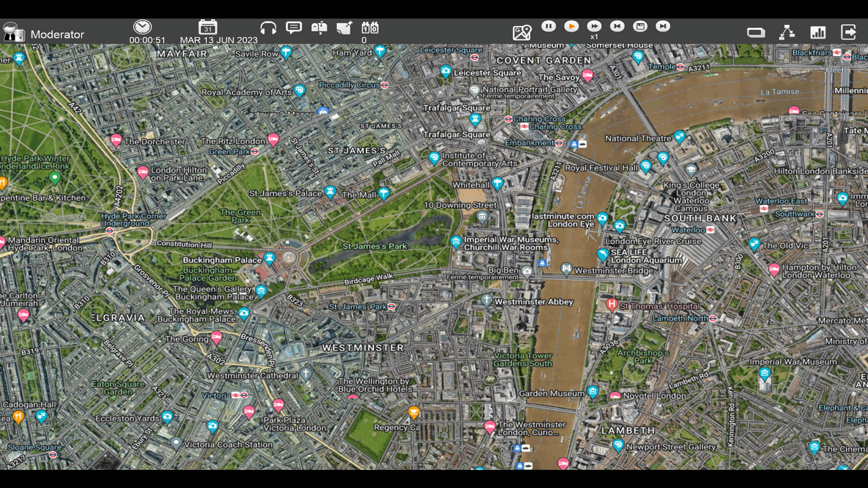Select the Green Park station symbol
This screenshot has height=488, width=868.
(255, 152)
